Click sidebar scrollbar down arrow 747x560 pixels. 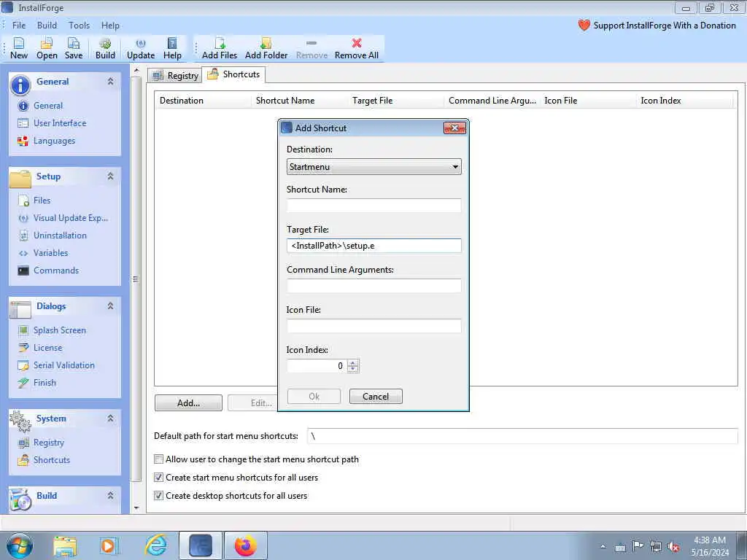click(136, 508)
